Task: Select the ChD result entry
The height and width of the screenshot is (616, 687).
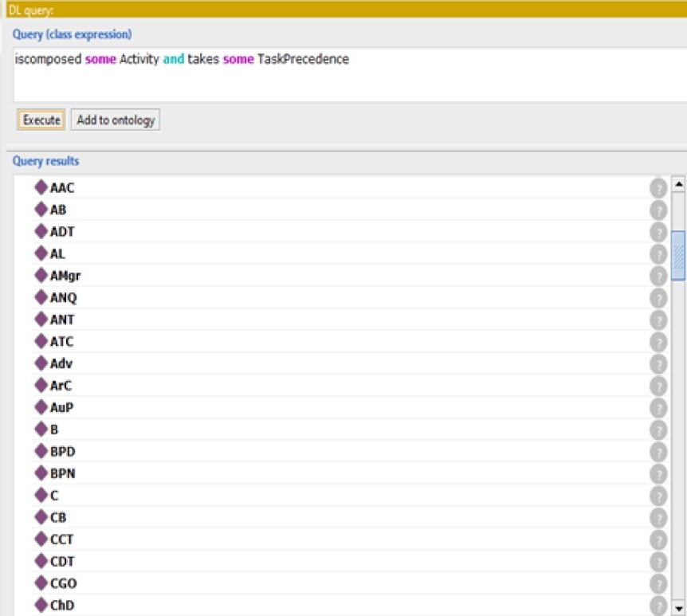Action: pos(62,605)
